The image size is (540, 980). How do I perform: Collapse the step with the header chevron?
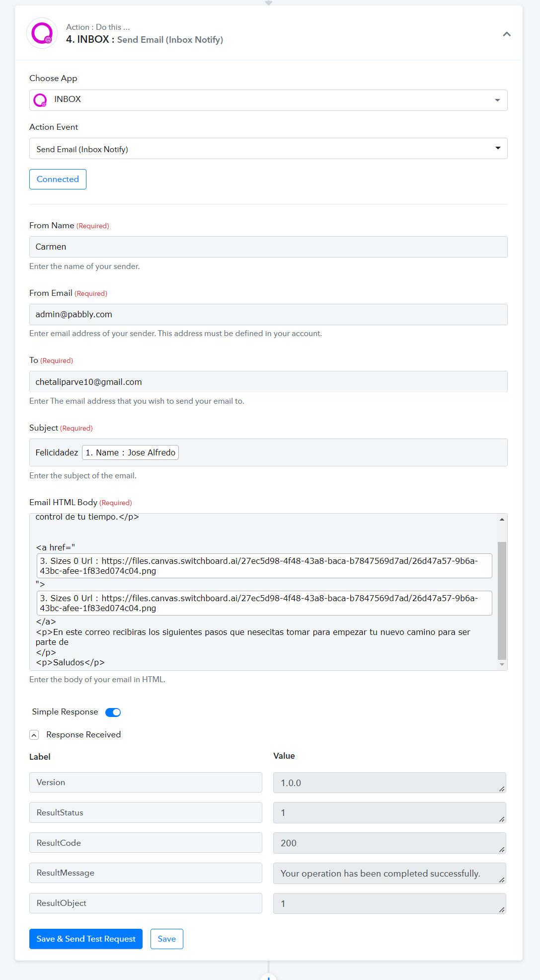506,34
